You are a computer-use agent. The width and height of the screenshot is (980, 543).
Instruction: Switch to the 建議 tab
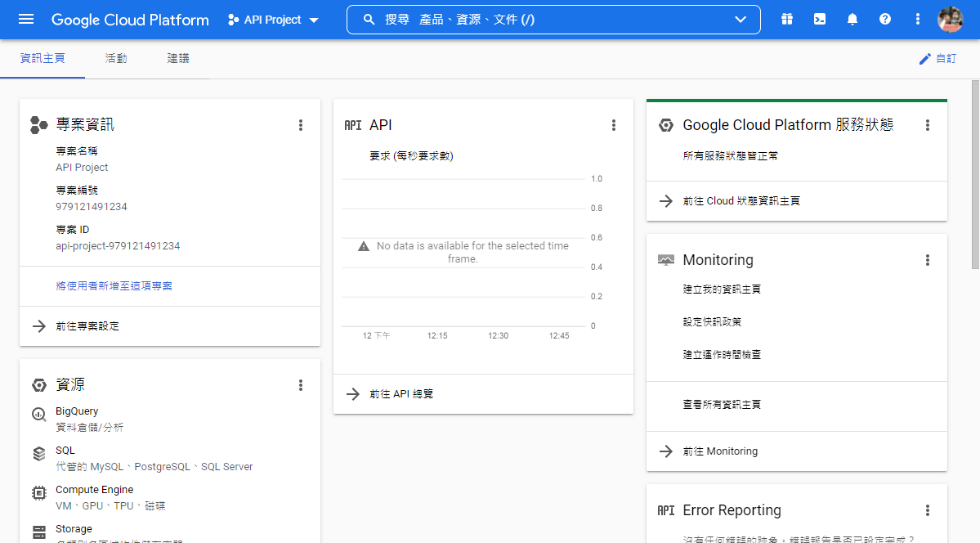[x=178, y=58]
